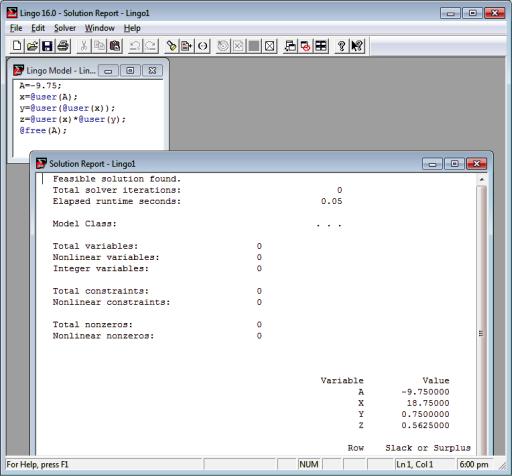Click the Redo toolbar arrow
Screen dimensions: 512x476
[x=151, y=46]
